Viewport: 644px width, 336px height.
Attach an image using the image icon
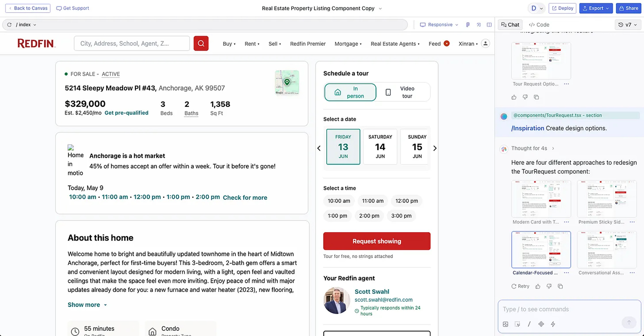505,324
